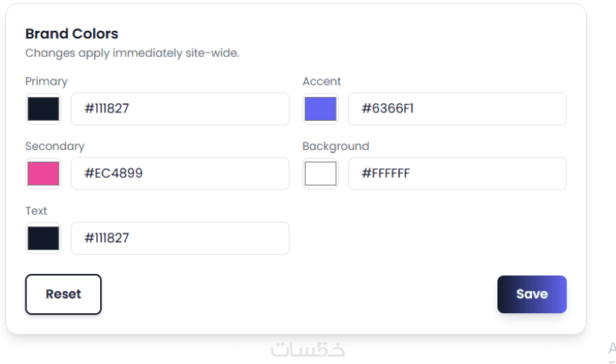Click the Accent field label
This screenshot has width=616, height=364.
pos(322,82)
